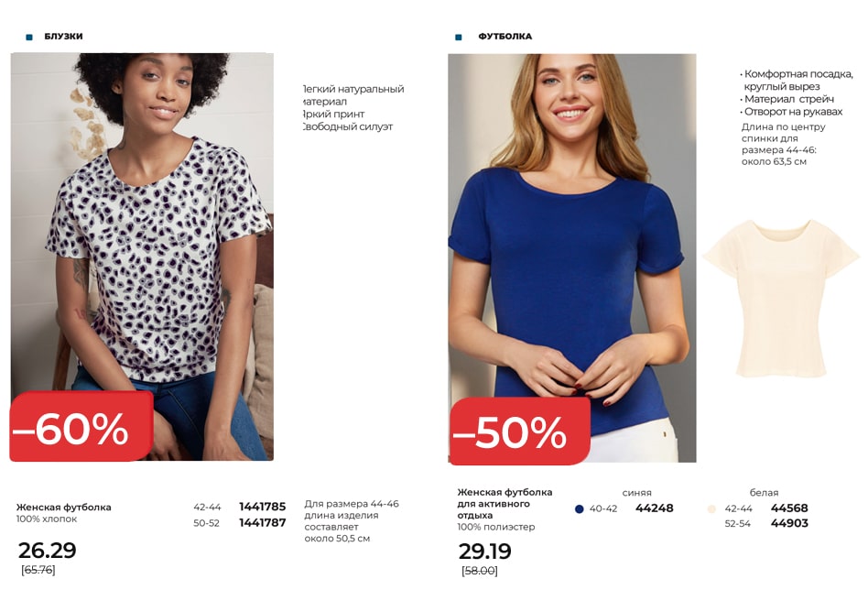Select article code 1441785

pyautogui.click(x=263, y=507)
